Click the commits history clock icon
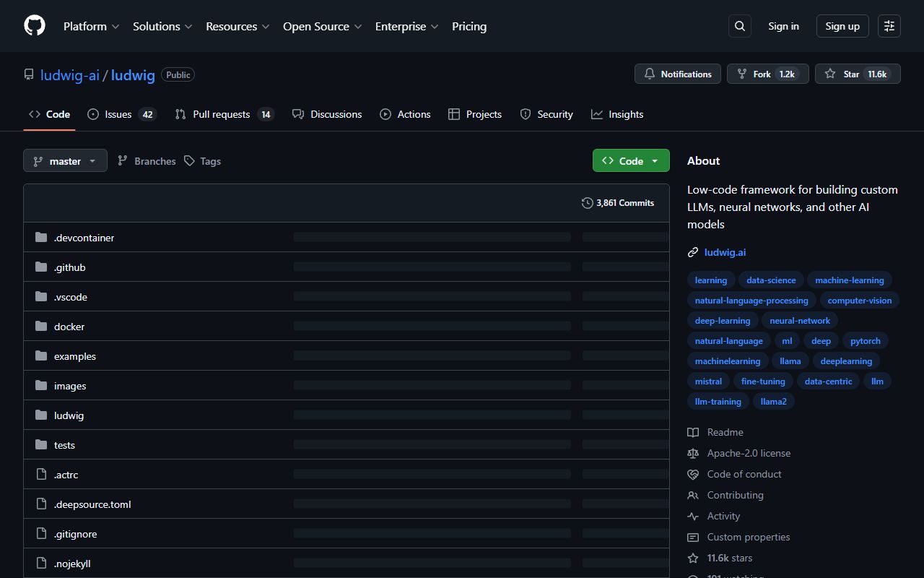The image size is (924, 578). [587, 203]
